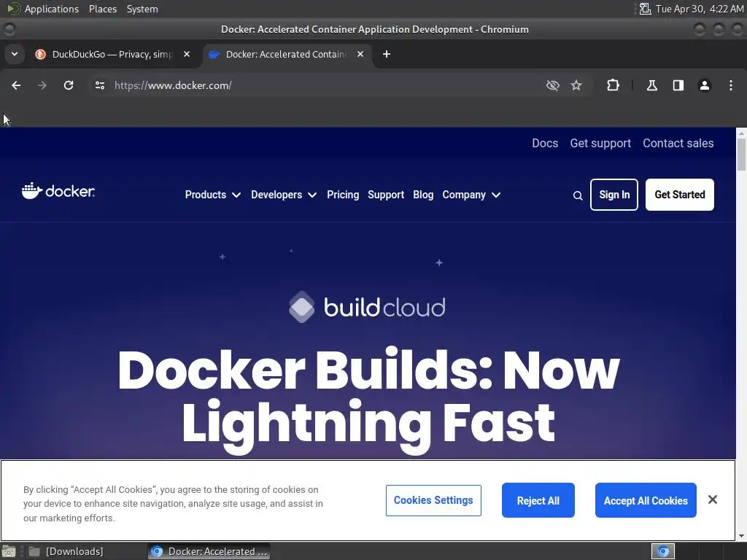Click the page vertical scrollbar thumb
The height and width of the screenshot is (560, 747).
pos(741,154)
